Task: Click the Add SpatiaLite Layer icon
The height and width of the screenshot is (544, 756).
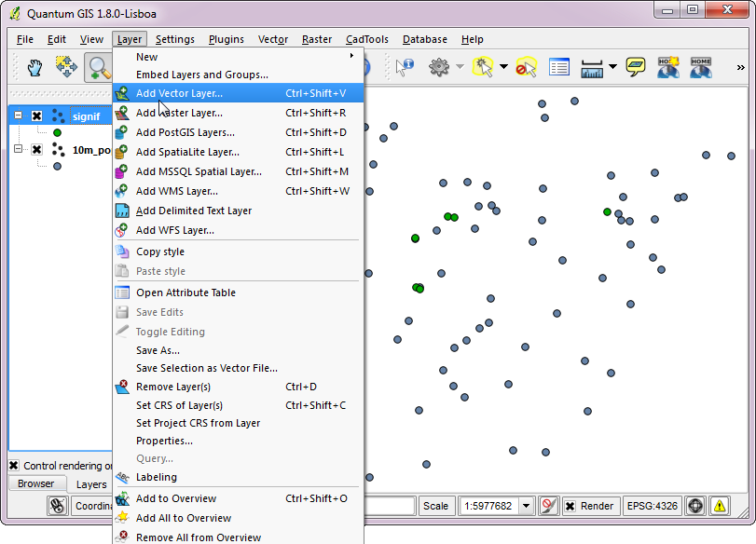Action: 121,152
